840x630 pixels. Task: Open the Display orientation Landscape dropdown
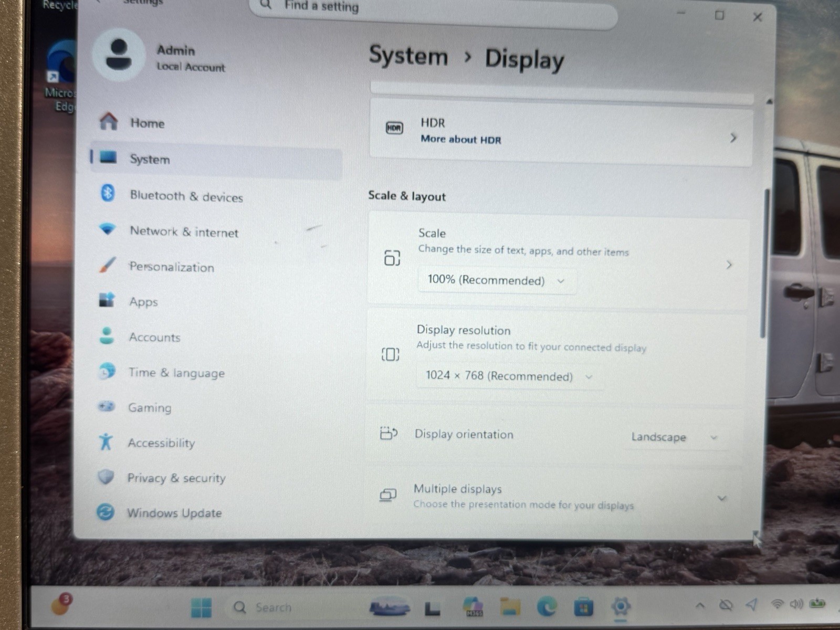pyautogui.click(x=675, y=437)
